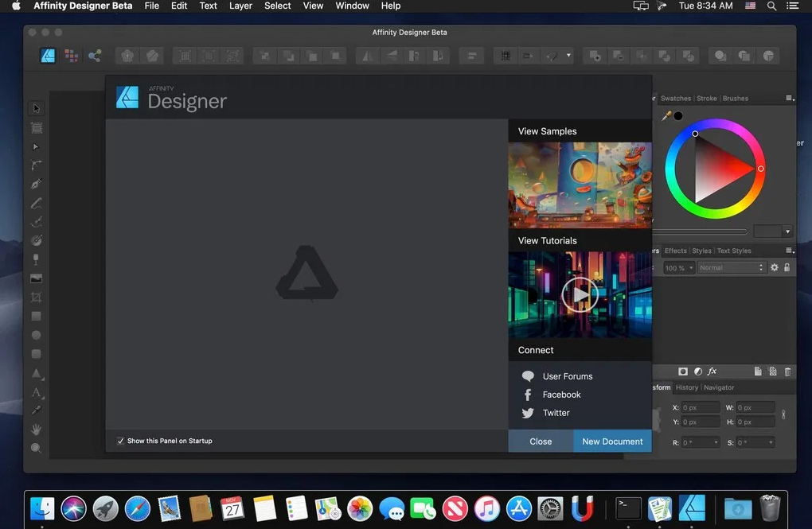Play the View Tutorials video thumbnail
This screenshot has width=812, height=529.
tap(580, 293)
